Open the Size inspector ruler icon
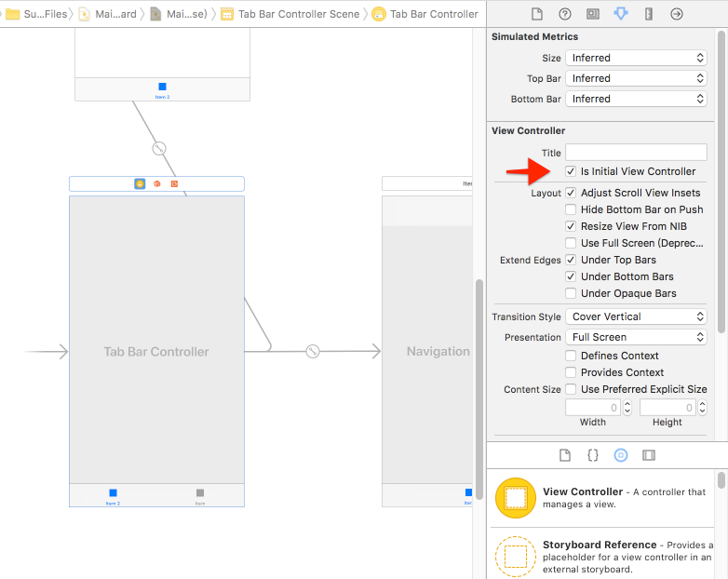Image resolution: width=728 pixels, height=579 pixels. tap(649, 14)
